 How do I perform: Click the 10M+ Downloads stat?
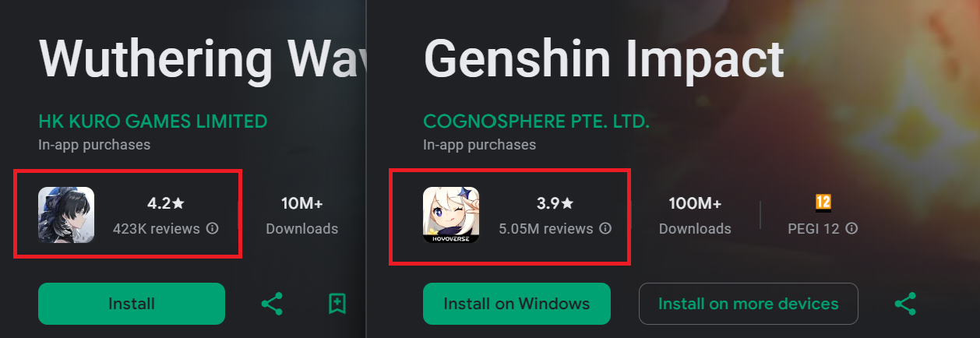pyautogui.click(x=302, y=216)
